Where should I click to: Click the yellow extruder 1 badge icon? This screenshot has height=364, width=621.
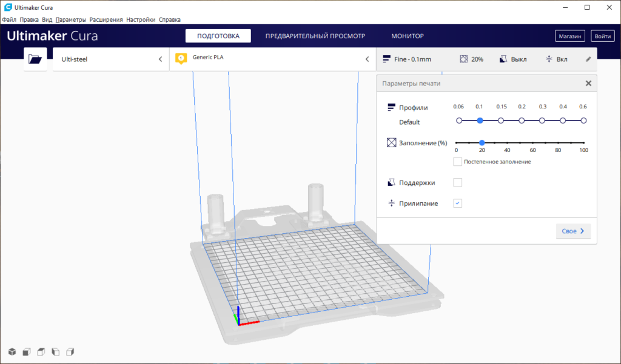pyautogui.click(x=180, y=59)
